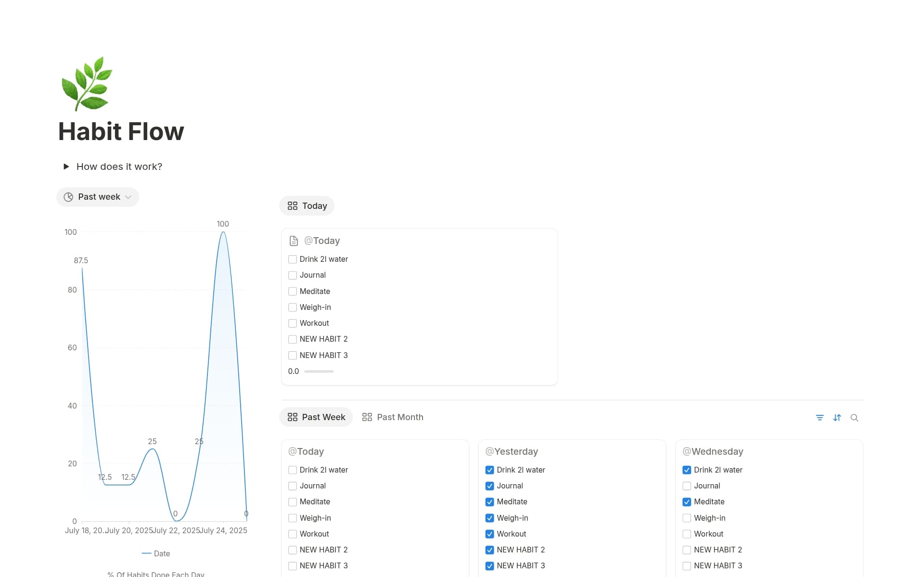Click the chevron on the Past week selector
924x577 pixels.
click(128, 197)
